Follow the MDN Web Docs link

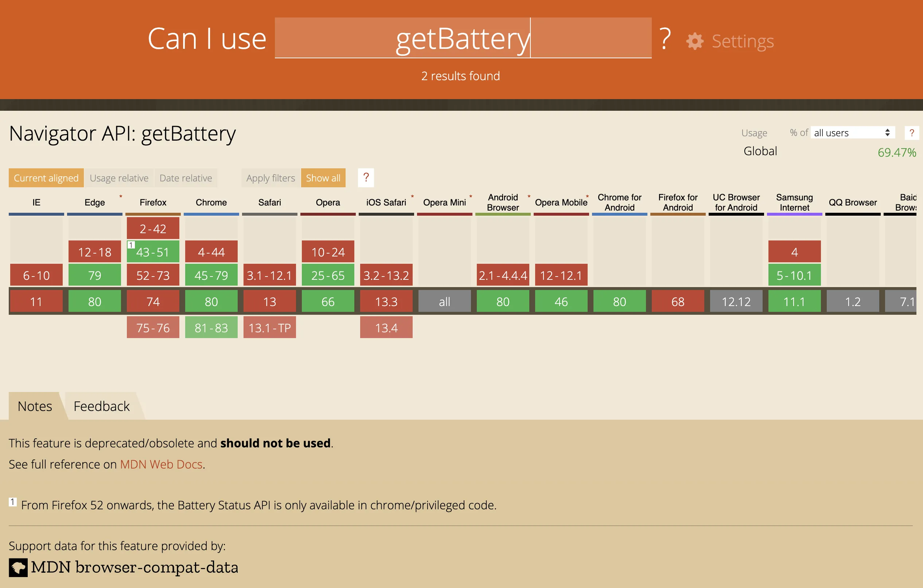[x=161, y=464]
